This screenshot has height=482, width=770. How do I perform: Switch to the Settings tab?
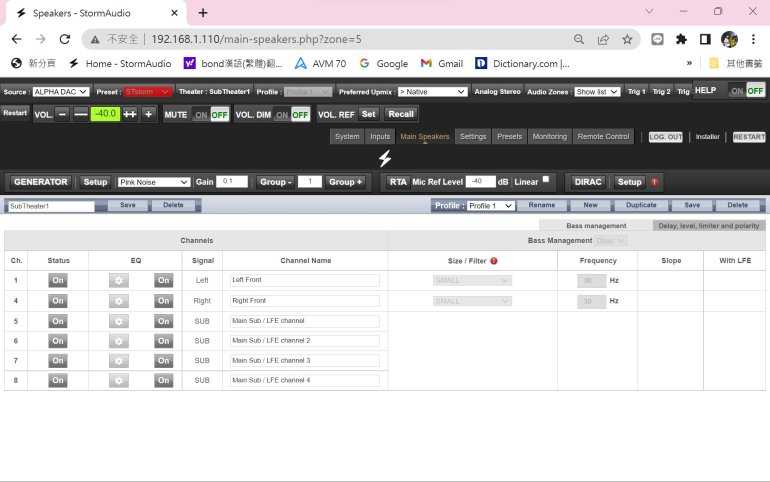coord(473,136)
